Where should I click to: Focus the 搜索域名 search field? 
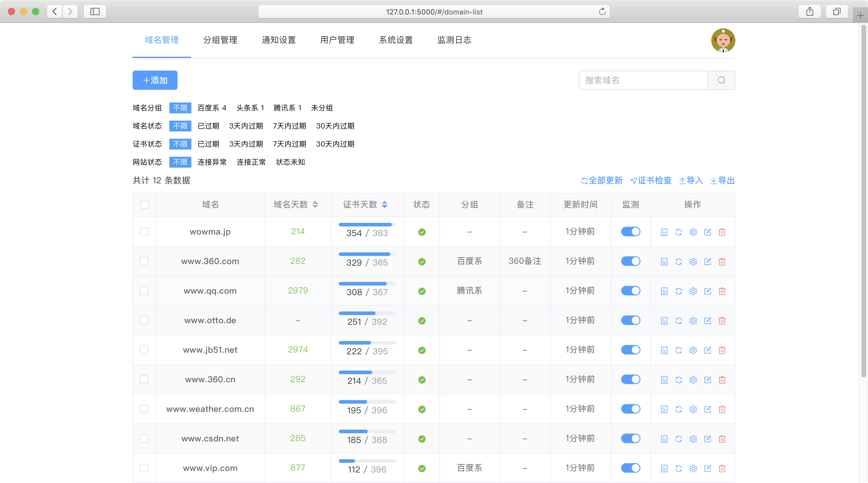click(643, 80)
